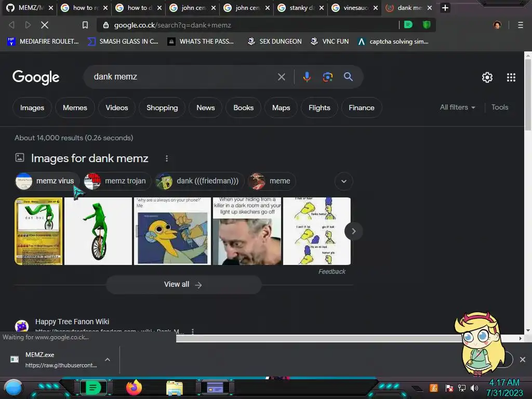Open the MEMZ.exe downloaded file

tap(54, 360)
